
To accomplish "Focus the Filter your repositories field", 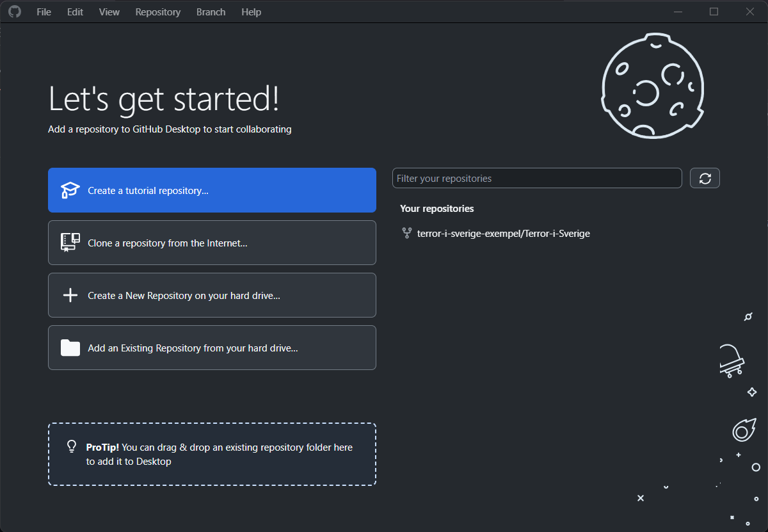I will (537, 178).
